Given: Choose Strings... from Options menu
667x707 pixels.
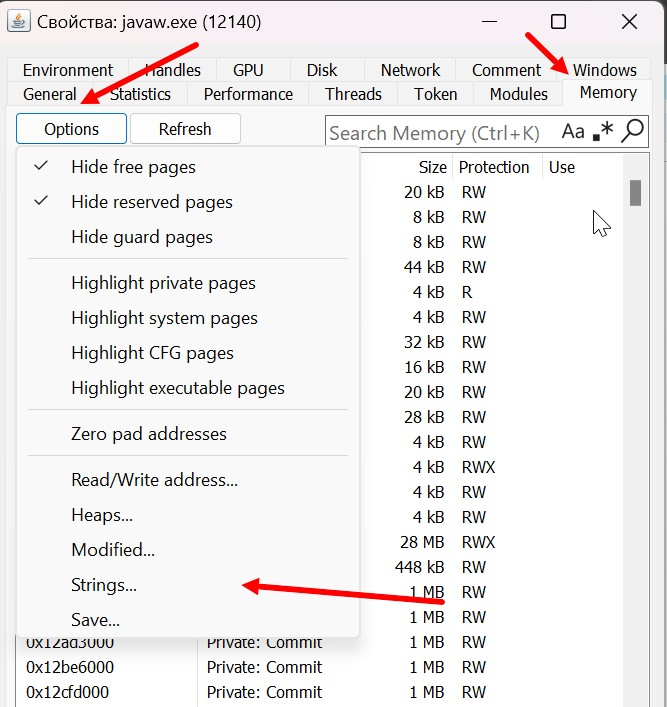Looking at the screenshot, I should tap(188, 585).
